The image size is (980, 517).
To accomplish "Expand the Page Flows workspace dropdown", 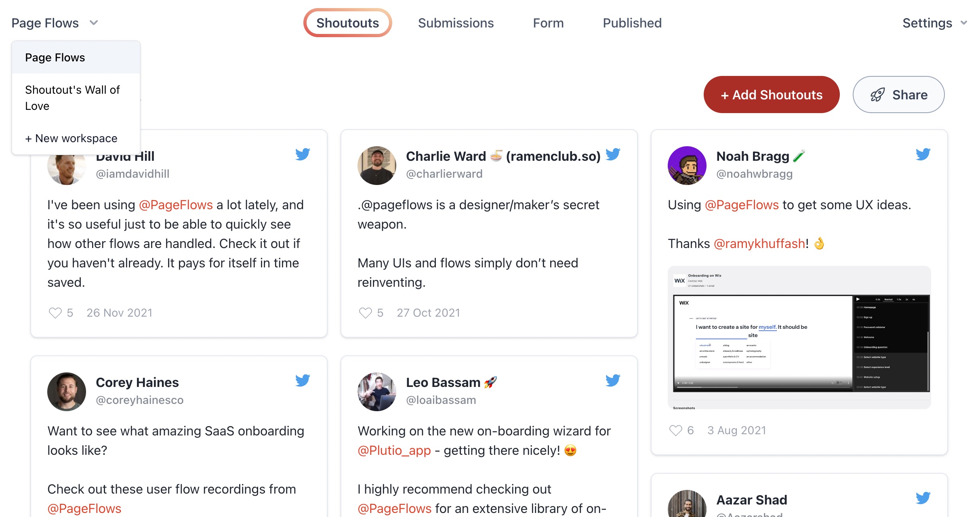I will (56, 23).
